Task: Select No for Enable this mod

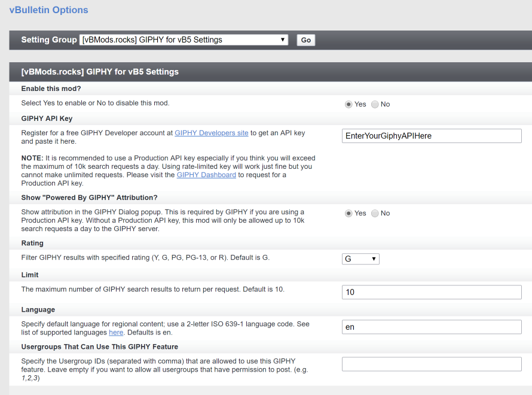Action: (x=375, y=104)
